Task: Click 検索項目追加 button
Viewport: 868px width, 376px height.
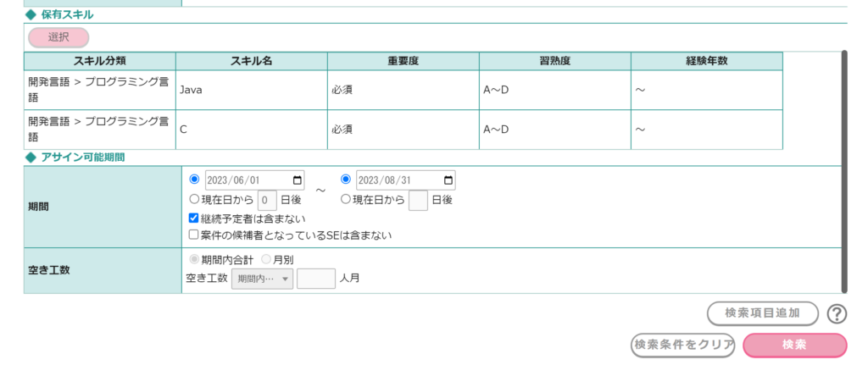Action: click(x=762, y=313)
